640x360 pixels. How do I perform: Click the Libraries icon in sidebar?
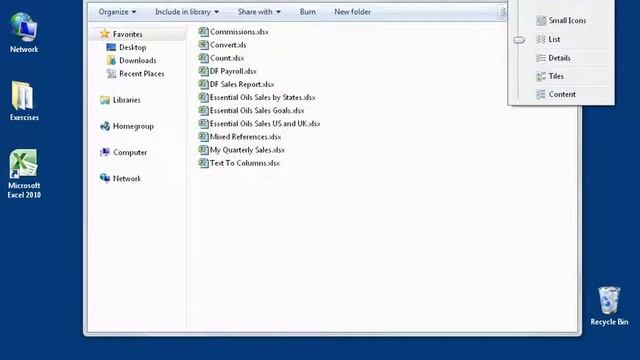tap(105, 100)
